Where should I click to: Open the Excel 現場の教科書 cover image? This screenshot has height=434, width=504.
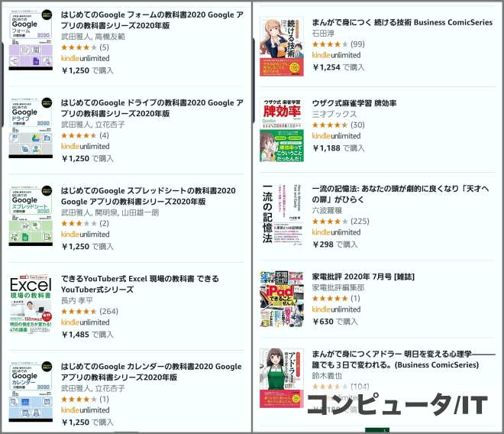pyautogui.click(x=31, y=303)
